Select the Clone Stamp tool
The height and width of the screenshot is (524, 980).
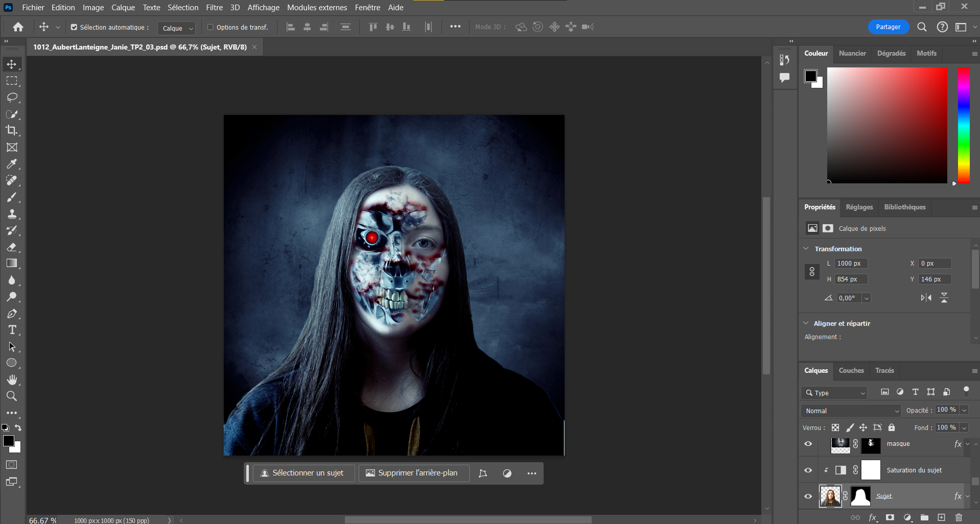(x=12, y=214)
